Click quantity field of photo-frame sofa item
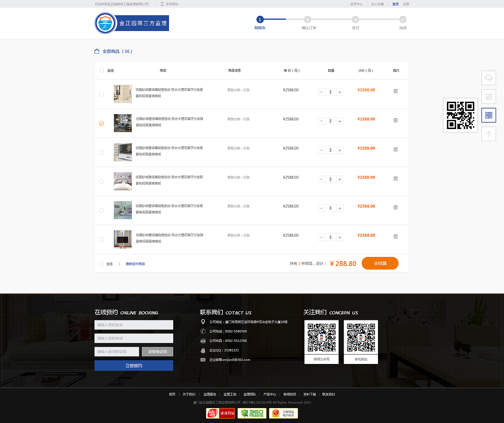This screenshot has width=504, height=423. [331, 121]
